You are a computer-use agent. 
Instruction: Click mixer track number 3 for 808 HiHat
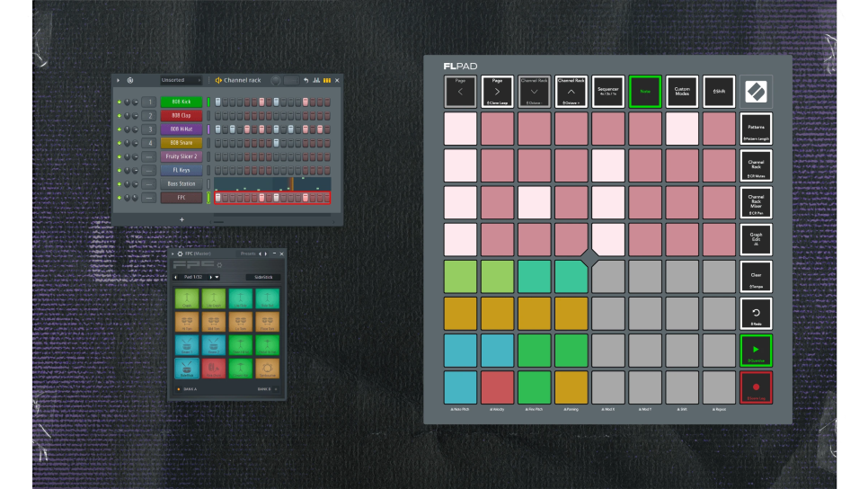tap(149, 129)
